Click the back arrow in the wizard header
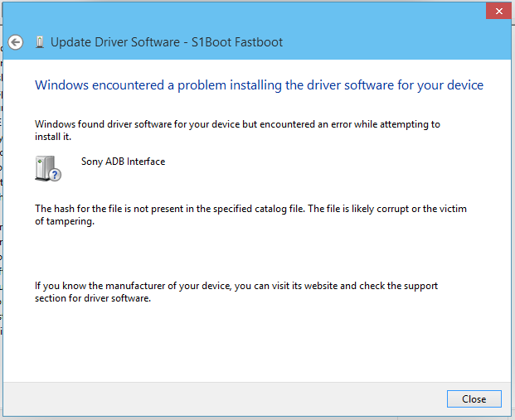515x420 pixels. 16,42
